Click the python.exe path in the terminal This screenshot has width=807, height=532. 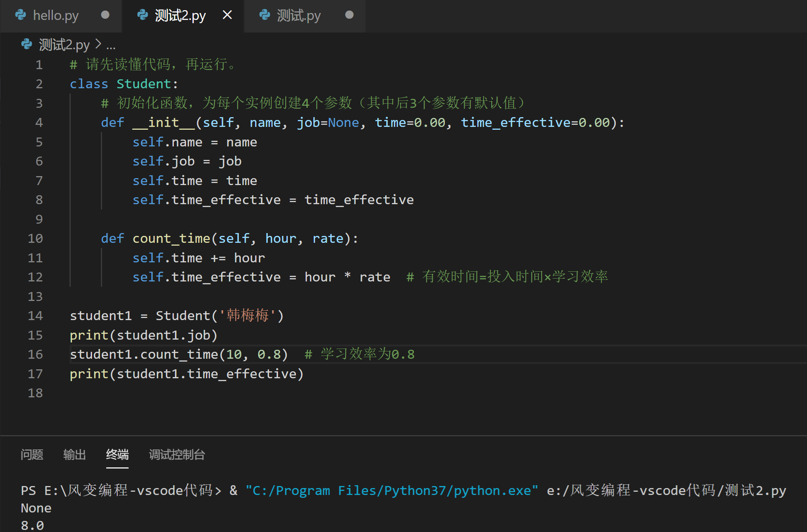392,491
